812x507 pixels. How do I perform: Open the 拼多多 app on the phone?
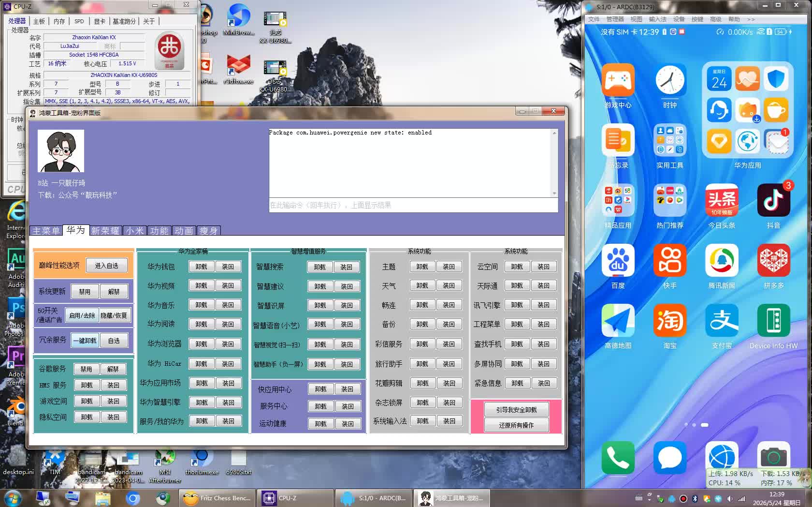coord(773,260)
